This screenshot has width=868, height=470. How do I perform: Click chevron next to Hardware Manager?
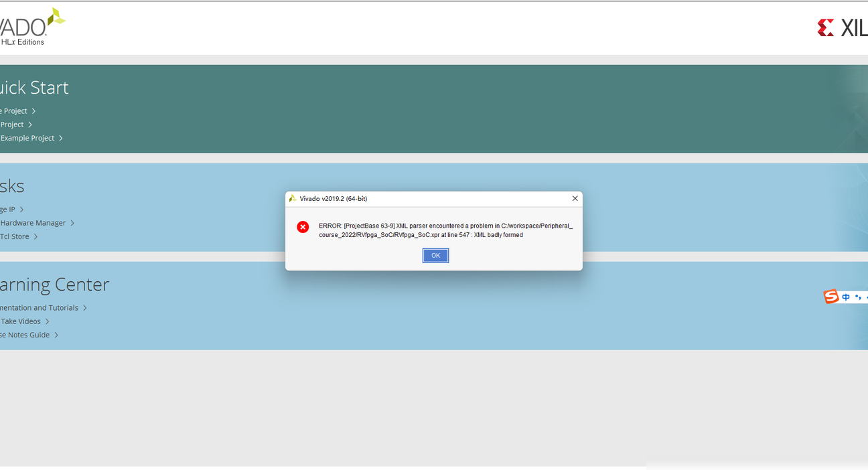[x=72, y=223]
